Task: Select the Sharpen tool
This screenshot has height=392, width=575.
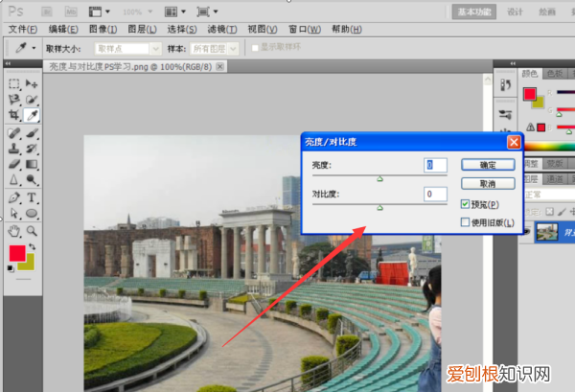Action: pos(14,179)
